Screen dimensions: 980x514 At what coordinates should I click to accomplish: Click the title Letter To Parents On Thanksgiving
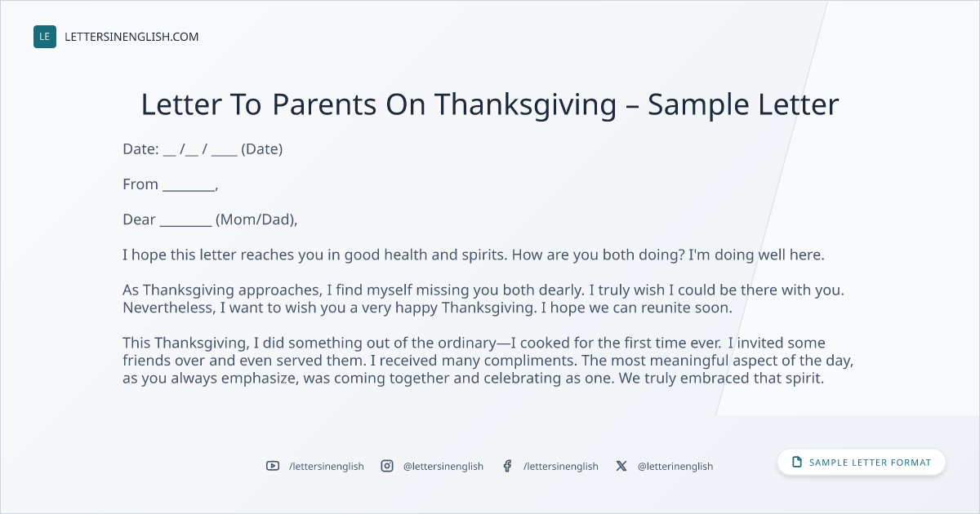[x=490, y=104]
